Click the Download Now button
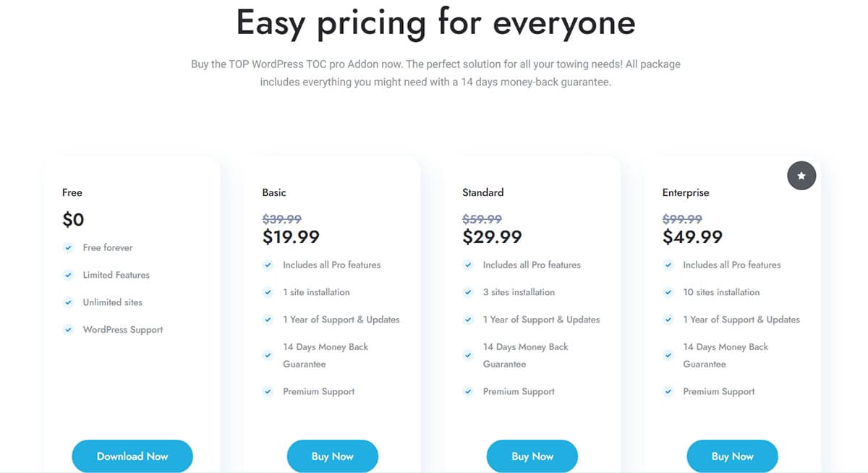Screen dimensions: 868x473 132,456
